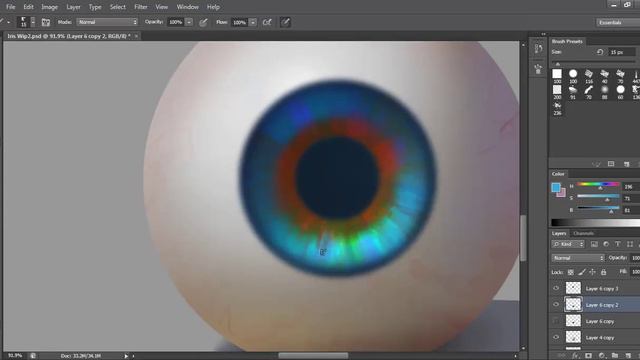Viewport: 640px width, 360px height.
Task: Open the Image menu
Action: (x=49, y=7)
